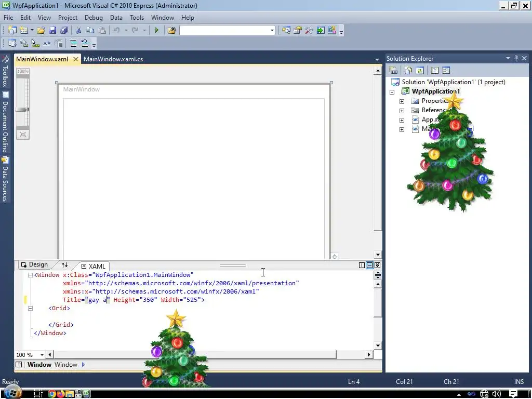532x399 pixels.
Task: Click Solution Explorer Refresh icon
Action: pyautogui.click(x=420, y=70)
